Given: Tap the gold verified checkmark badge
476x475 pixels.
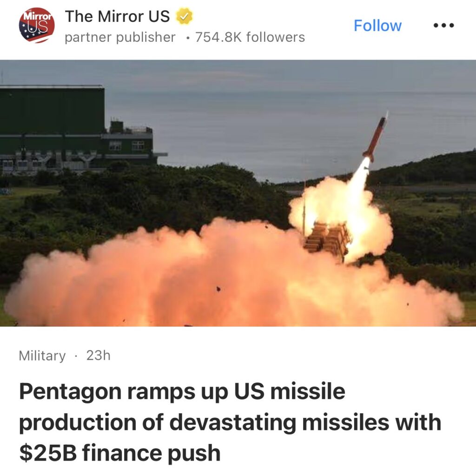Looking at the screenshot, I should pos(184,16).
